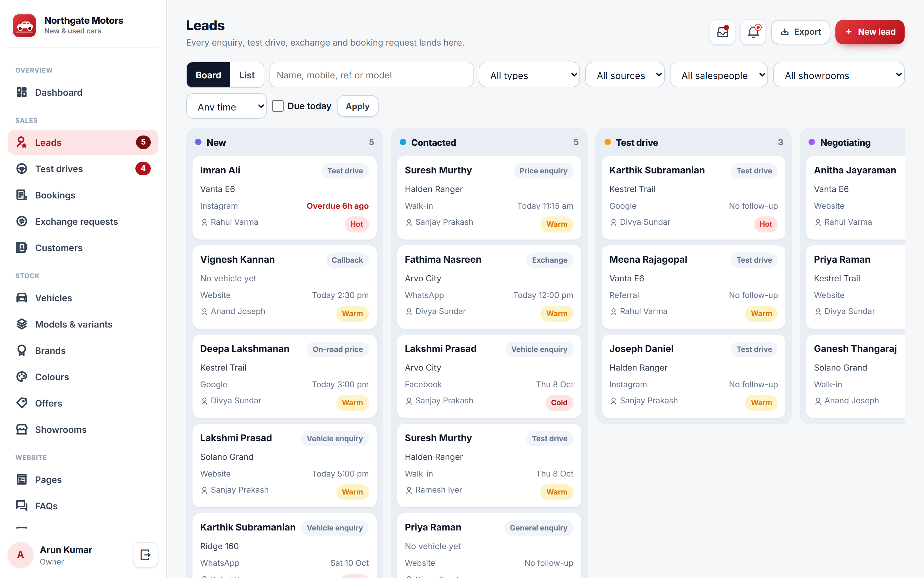Open Fathima Nasreen lead
The width and height of the screenshot is (924, 578).
489,287
